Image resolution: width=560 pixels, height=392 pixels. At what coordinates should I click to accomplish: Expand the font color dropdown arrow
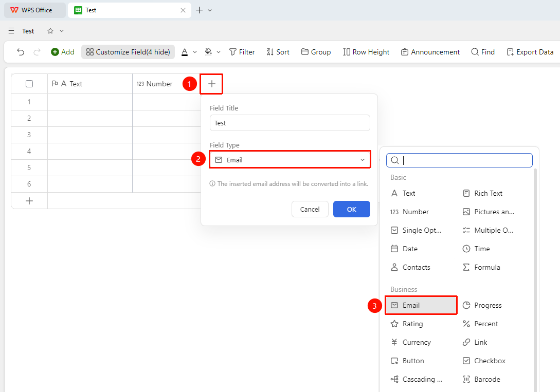(195, 52)
